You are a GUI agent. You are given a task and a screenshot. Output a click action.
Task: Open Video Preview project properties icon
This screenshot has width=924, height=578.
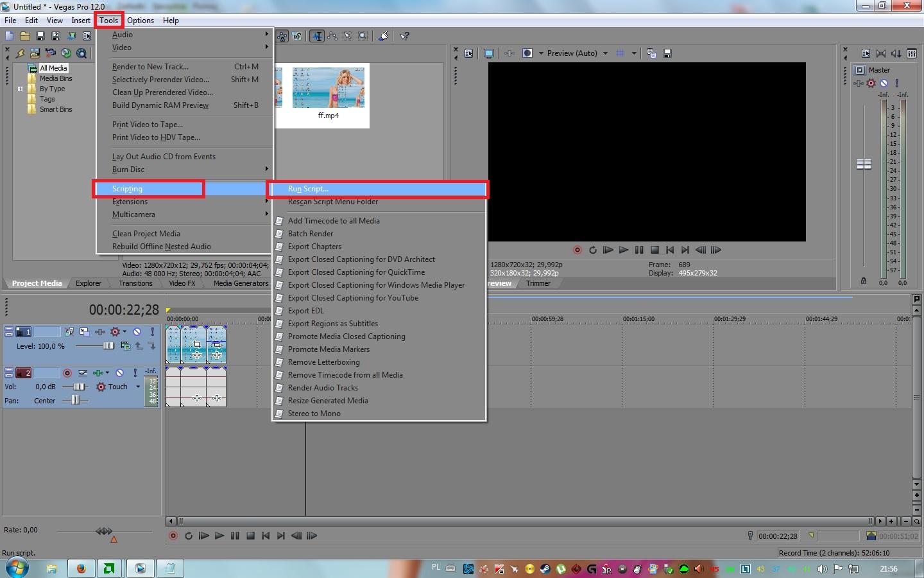tap(469, 53)
